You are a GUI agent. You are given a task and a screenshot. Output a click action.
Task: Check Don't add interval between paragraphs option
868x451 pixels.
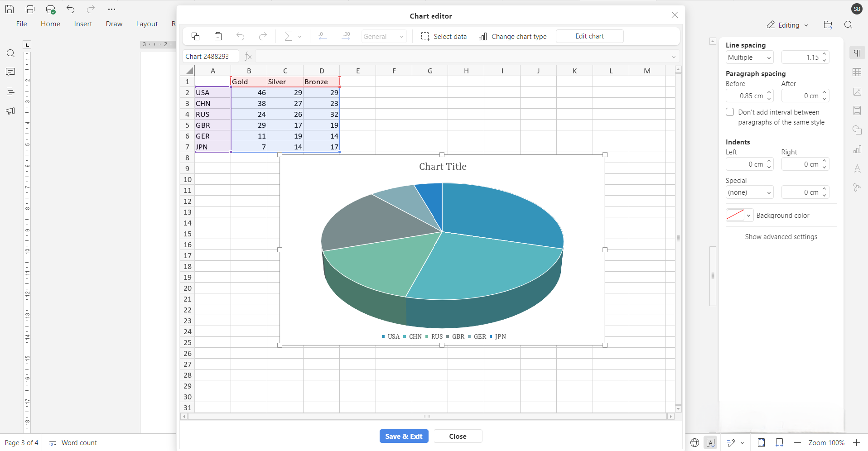tap(730, 112)
